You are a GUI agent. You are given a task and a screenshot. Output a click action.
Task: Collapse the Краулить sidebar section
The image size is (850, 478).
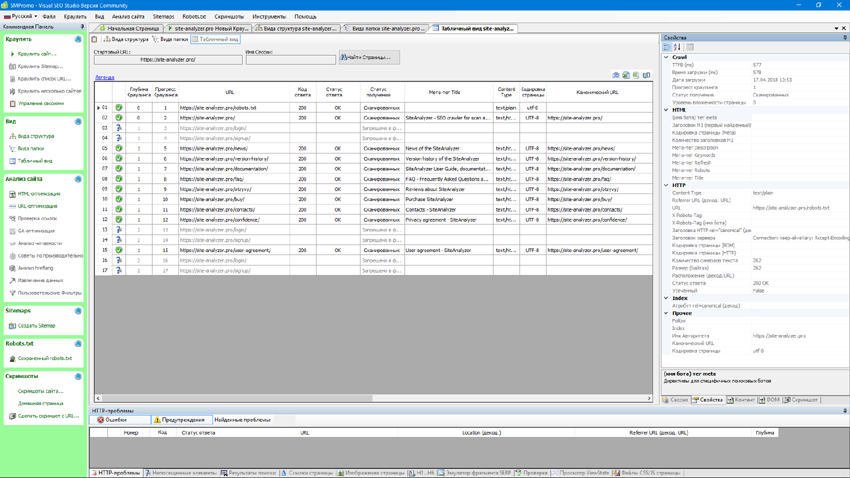click(78, 40)
